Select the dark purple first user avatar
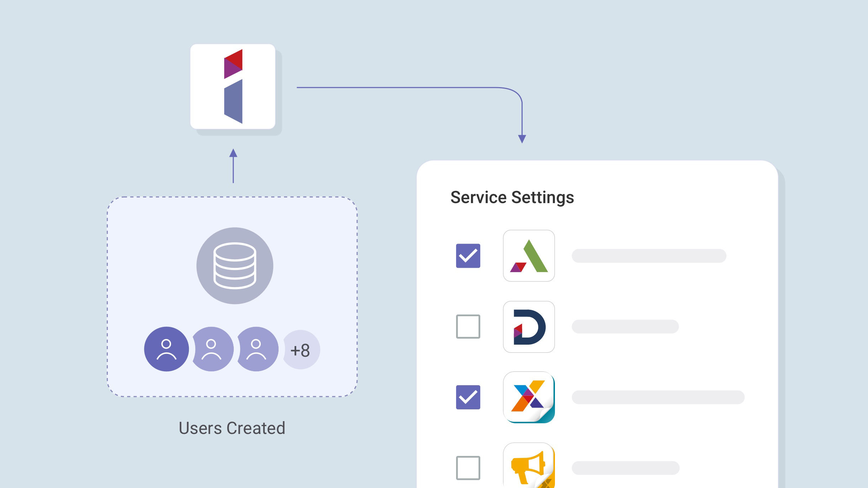The image size is (868, 488). click(166, 349)
